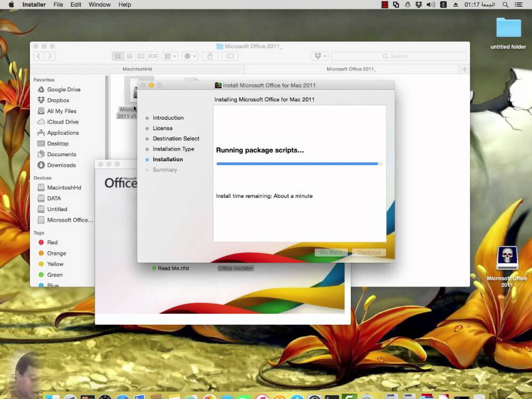Viewport: 532px width, 399px height.
Task: Open the File menu
Action: click(58, 4)
